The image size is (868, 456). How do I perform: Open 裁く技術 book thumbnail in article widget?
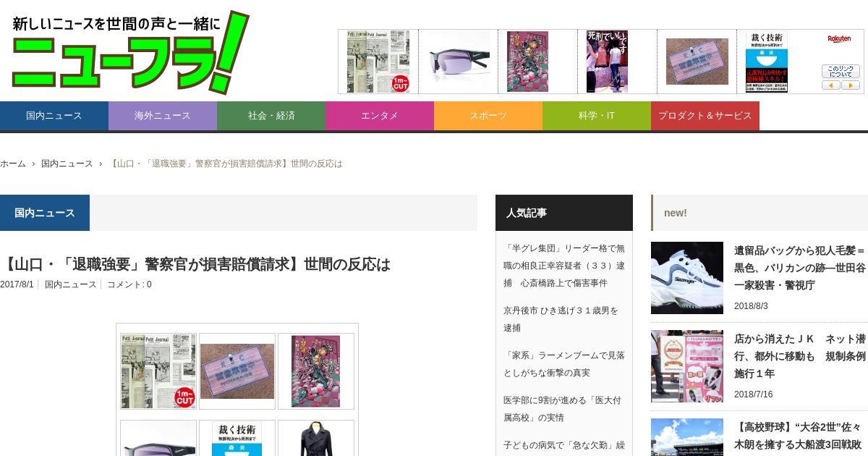click(x=237, y=439)
